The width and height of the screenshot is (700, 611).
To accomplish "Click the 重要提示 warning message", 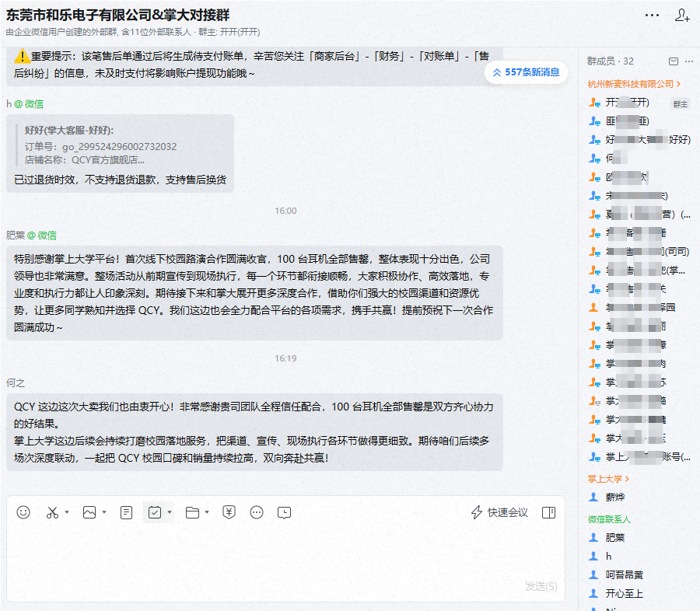I will [254, 65].
